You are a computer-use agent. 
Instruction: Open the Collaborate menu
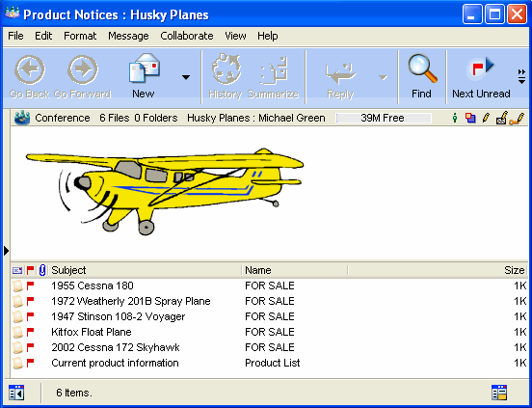coord(187,36)
